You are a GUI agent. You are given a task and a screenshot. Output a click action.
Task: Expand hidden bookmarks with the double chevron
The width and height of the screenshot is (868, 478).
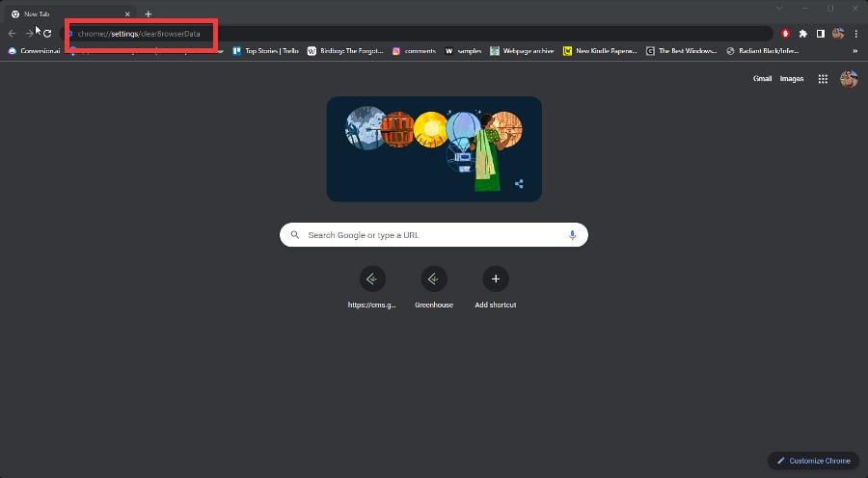[x=855, y=51]
